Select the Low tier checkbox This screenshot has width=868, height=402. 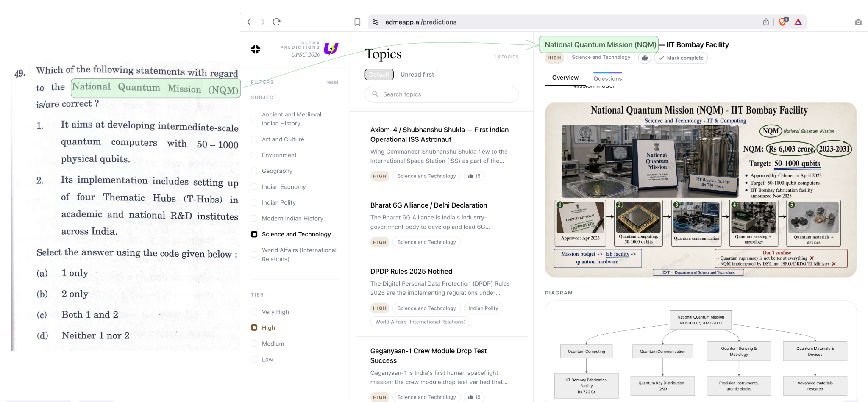point(254,359)
